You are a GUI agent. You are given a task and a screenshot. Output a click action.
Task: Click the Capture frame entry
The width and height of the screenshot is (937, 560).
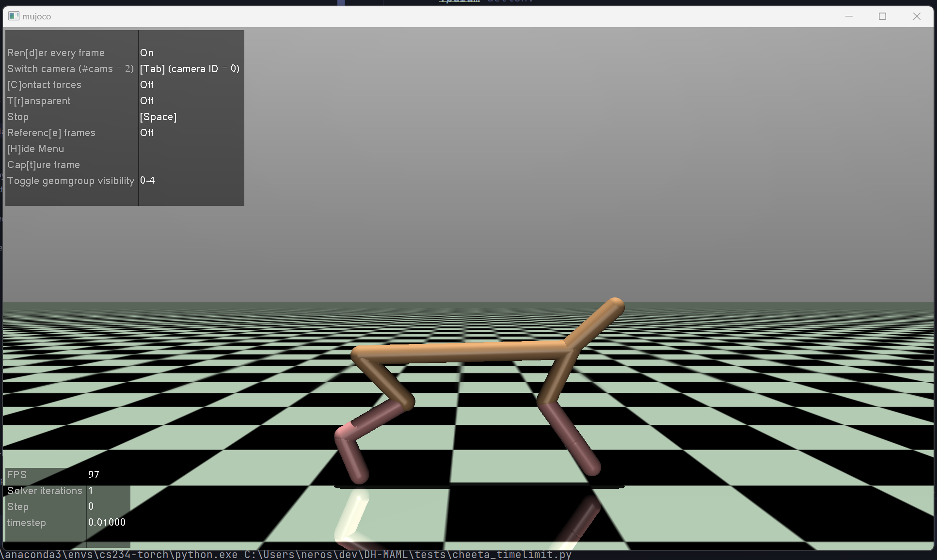(43, 165)
